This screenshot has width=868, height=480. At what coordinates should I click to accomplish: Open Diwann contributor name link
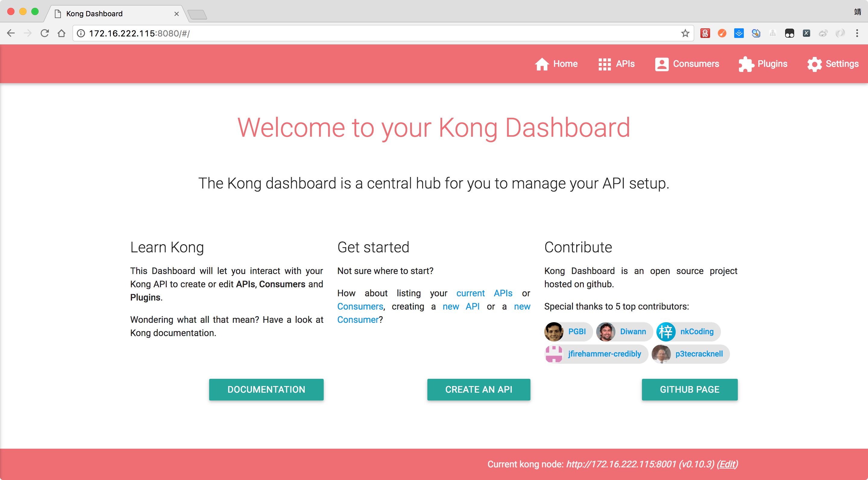633,332
